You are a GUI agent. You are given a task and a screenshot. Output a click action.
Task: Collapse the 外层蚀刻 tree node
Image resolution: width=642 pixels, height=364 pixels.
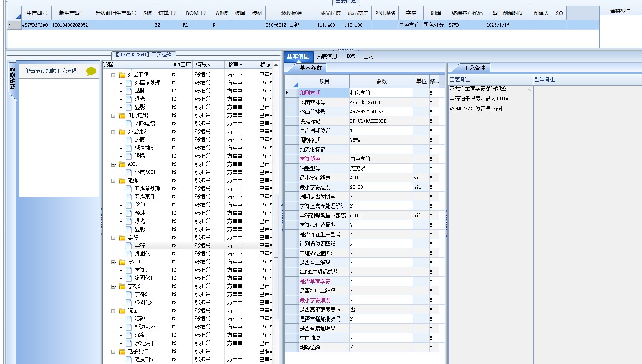[x=114, y=131]
